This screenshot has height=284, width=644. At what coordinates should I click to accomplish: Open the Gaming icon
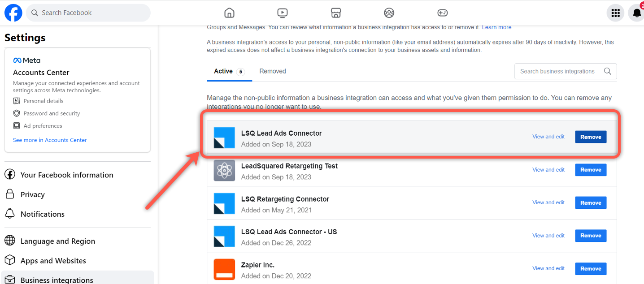click(x=442, y=13)
